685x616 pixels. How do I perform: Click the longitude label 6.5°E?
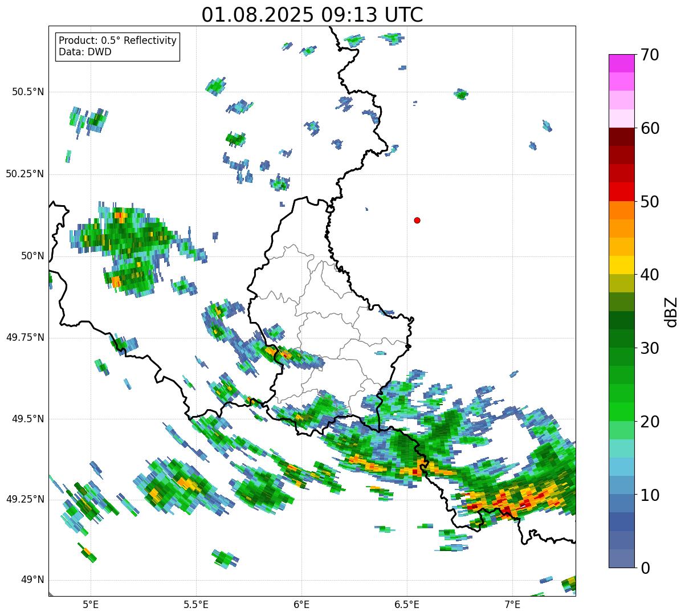pos(407,604)
